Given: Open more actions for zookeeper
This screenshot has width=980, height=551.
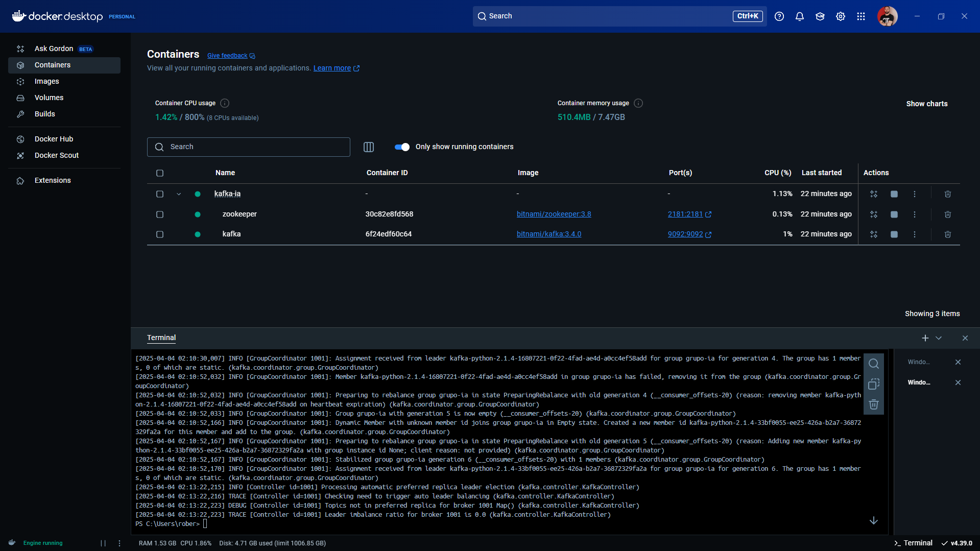Looking at the screenshot, I should tap(915, 214).
